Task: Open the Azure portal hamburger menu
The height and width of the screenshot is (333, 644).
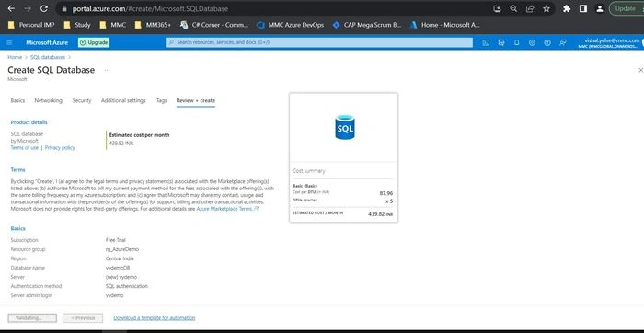Action: 9,42
